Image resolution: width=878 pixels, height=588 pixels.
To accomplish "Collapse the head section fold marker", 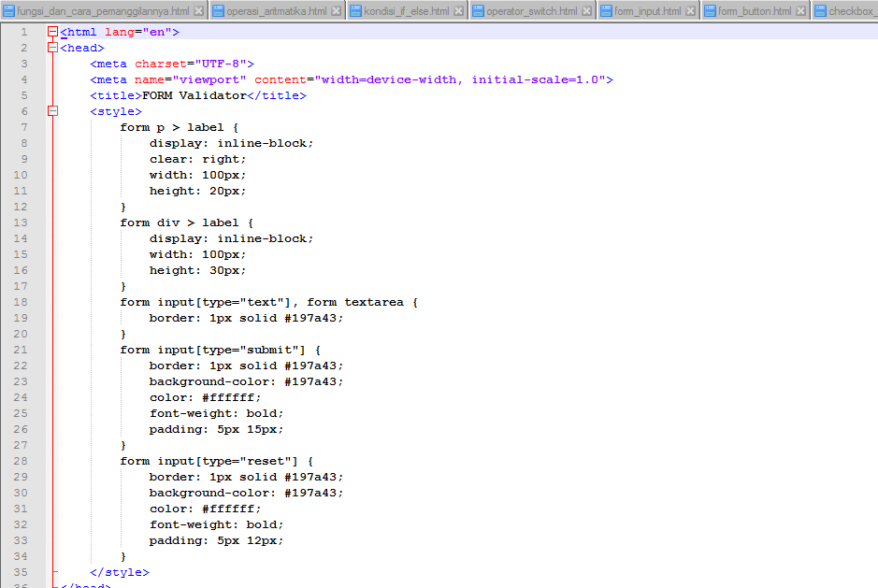I will click(x=52, y=47).
